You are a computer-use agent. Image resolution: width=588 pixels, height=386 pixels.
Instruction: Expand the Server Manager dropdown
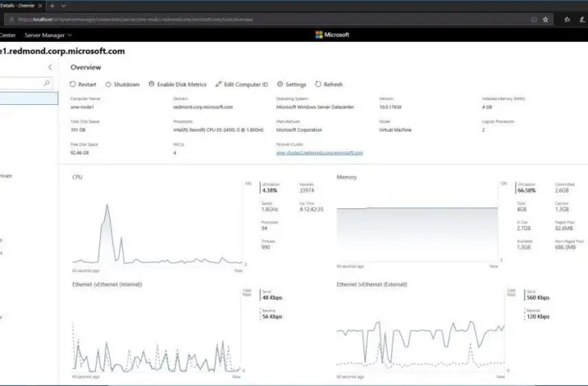point(48,36)
